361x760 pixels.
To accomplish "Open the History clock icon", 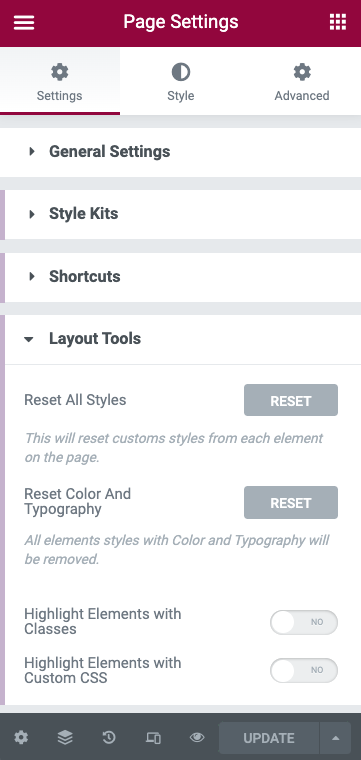I will (x=109, y=738).
